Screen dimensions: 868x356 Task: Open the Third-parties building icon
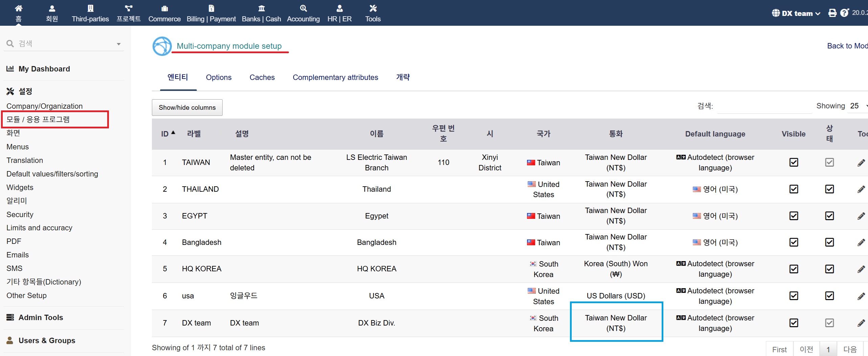(x=90, y=8)
